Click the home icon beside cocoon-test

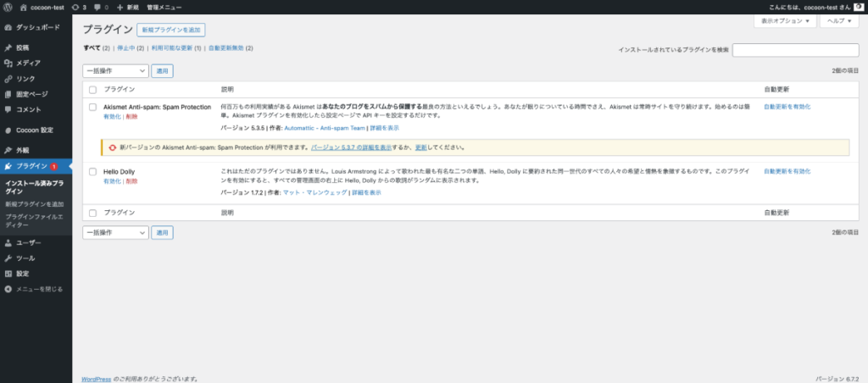[x=23, y=7]
